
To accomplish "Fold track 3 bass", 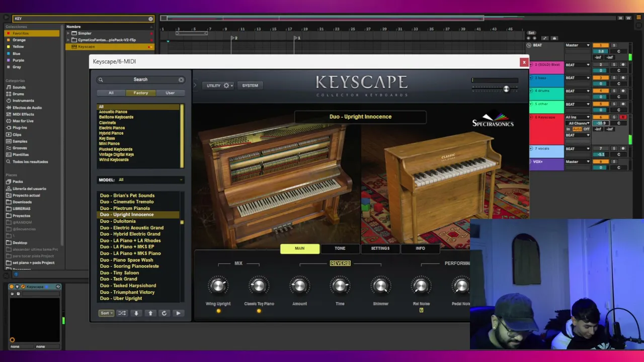I will point(531,78).
